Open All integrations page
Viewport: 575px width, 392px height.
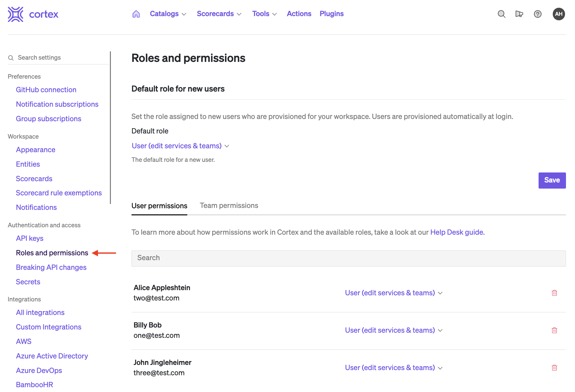point(40,312)
